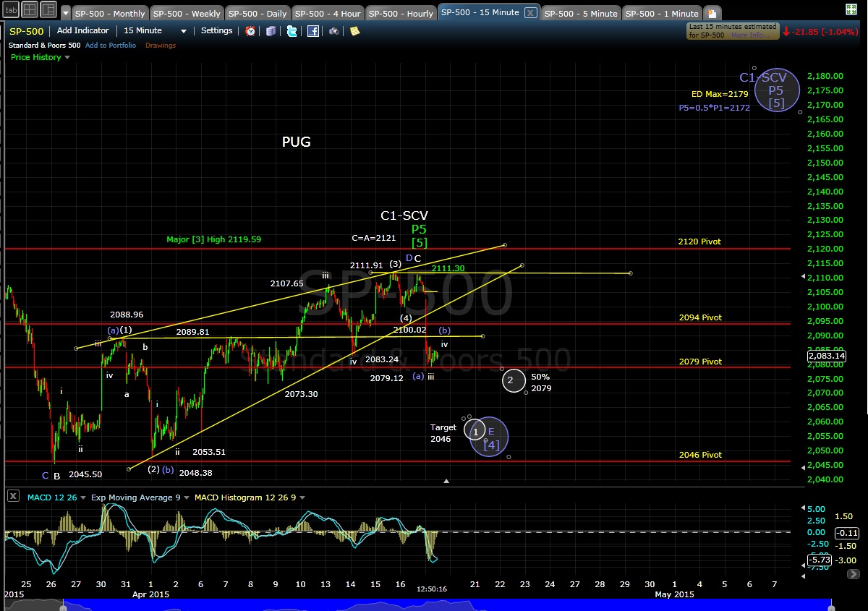Click the 2,083.14 current price tag

(826, 356)
